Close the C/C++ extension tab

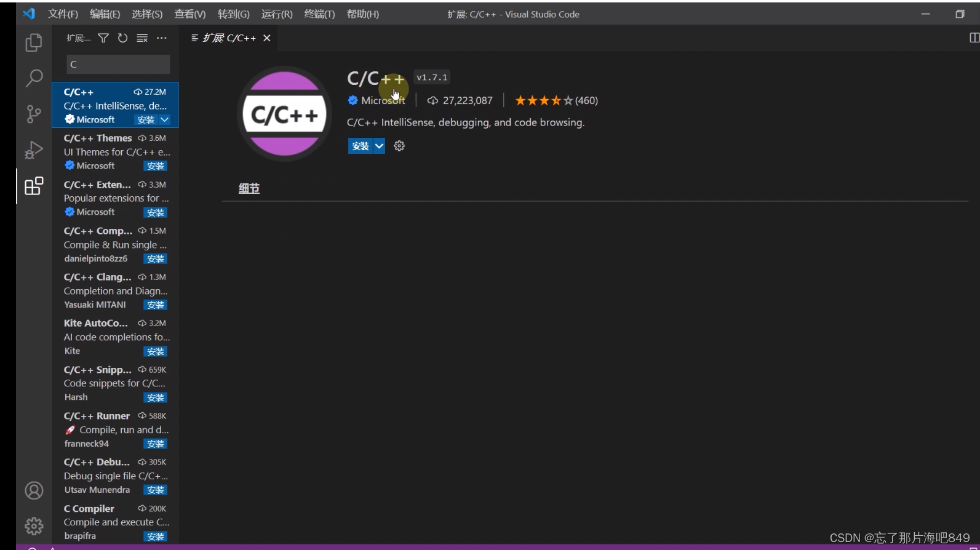click(267, 38)
